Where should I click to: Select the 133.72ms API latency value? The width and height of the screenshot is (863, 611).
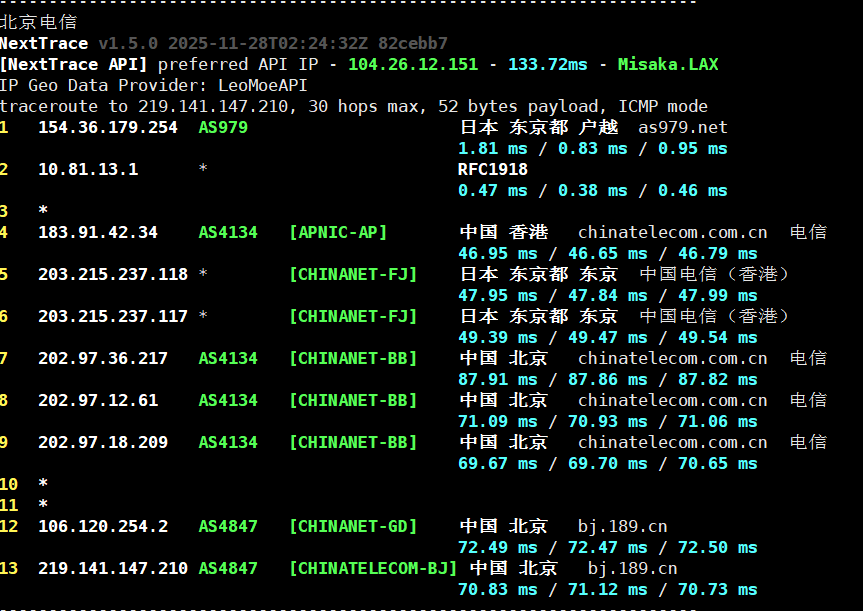tap(548, 64)
